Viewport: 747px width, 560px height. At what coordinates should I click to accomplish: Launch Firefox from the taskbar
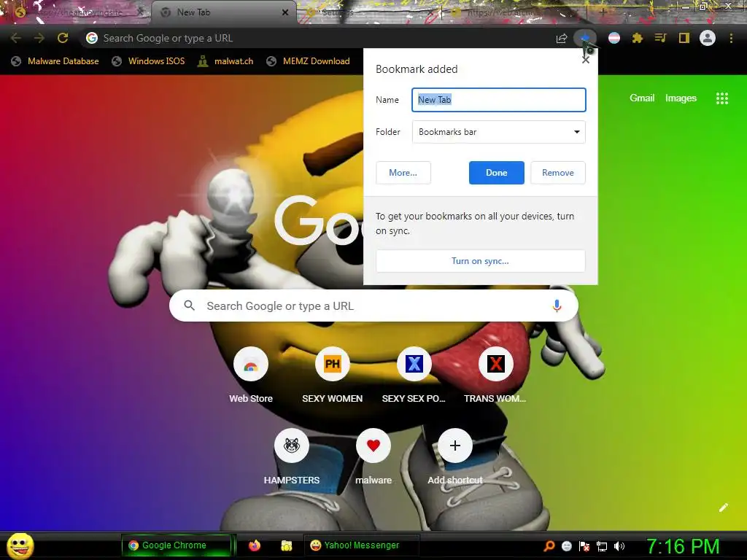(x=255, y=545)
